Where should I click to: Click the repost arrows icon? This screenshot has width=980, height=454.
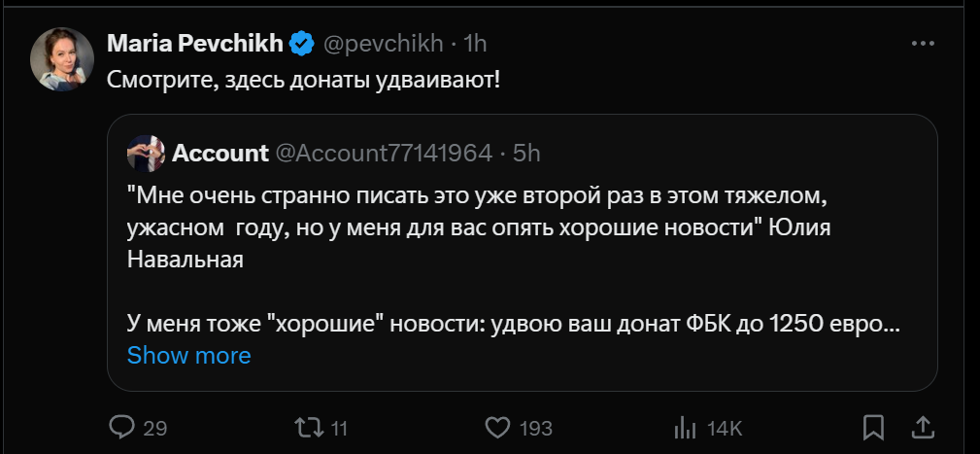(x=306, y=427)
